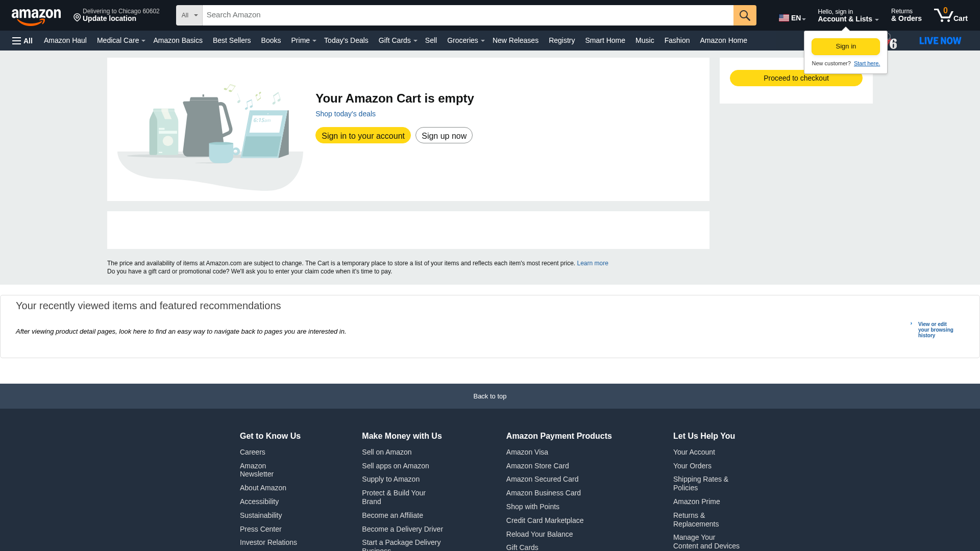Open the Sell nav link
The width and height of the screenshot is (980, 551).
431,40
